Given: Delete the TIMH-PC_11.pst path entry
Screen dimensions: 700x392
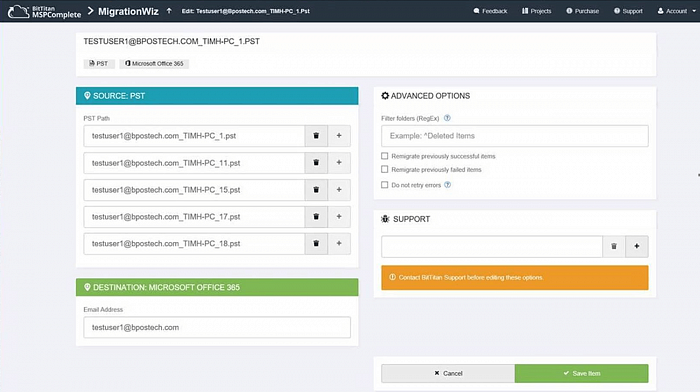Looking at the screenshot, I should point(316,163).
